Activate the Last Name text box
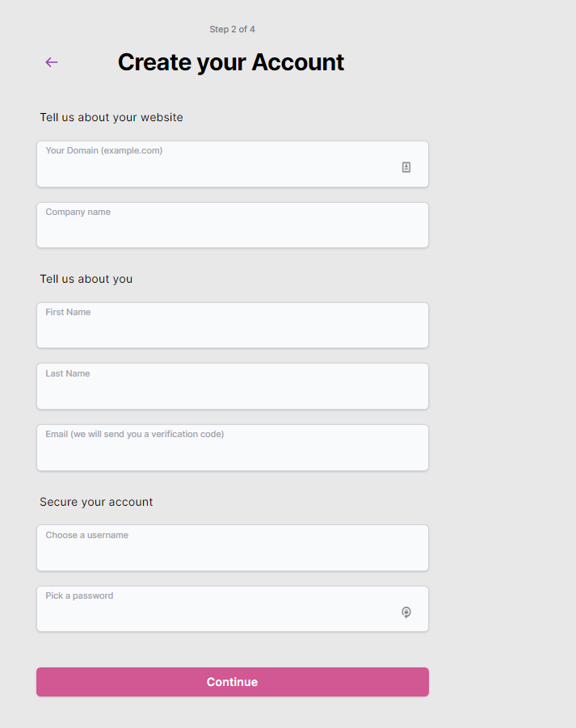The height and width of the screenshot is (728, 576). click(233, 386)
